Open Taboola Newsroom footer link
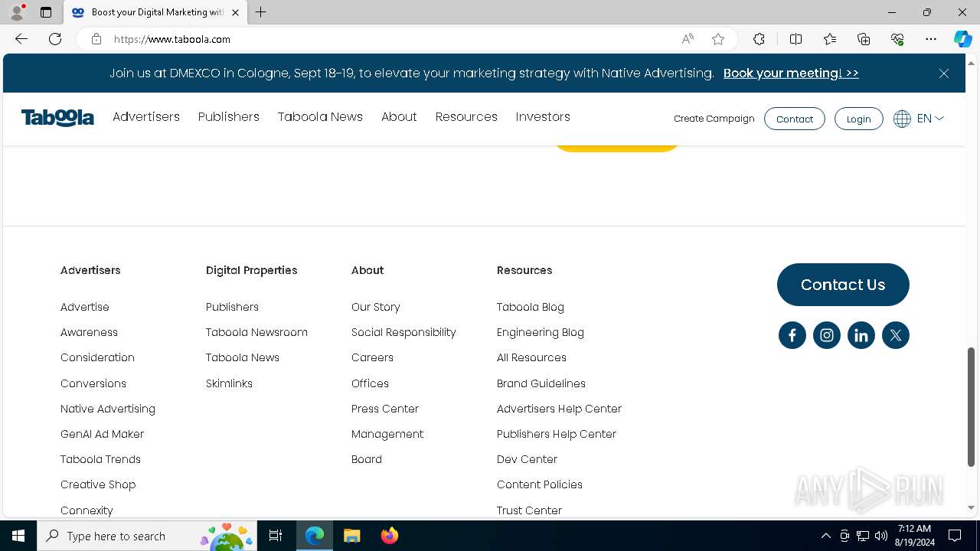Image resolution: width=980 pixels, height=551 pixels. click(x=256, y=332)
